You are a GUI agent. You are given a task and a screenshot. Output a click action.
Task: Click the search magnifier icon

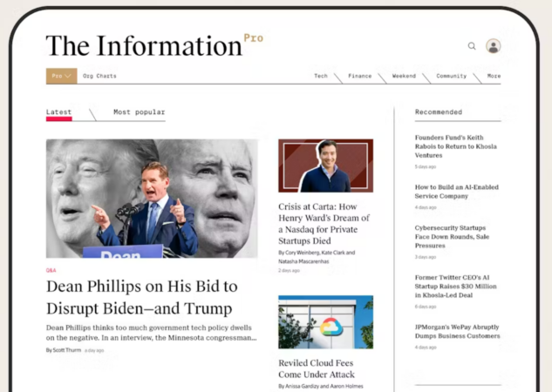tap(472, 46)
